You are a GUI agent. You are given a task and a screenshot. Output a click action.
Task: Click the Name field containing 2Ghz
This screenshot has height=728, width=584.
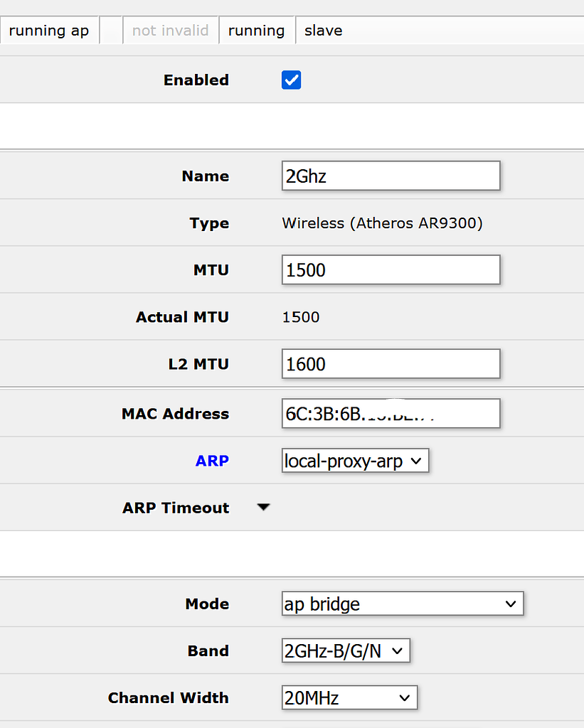391,176
